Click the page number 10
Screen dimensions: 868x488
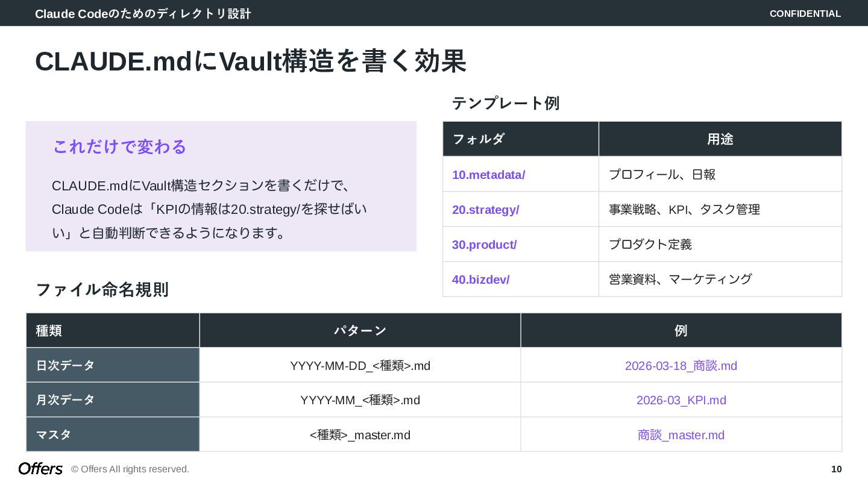(836, 469)
